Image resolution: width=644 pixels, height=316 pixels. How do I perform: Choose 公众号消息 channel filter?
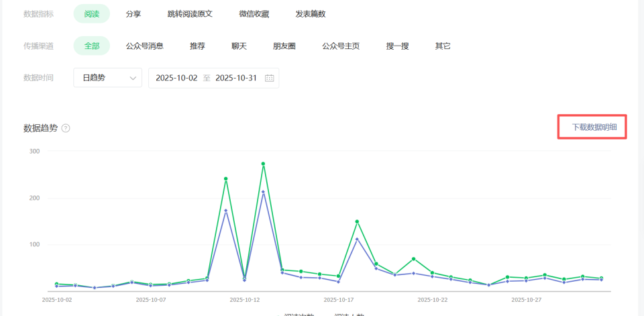point(145,46)
